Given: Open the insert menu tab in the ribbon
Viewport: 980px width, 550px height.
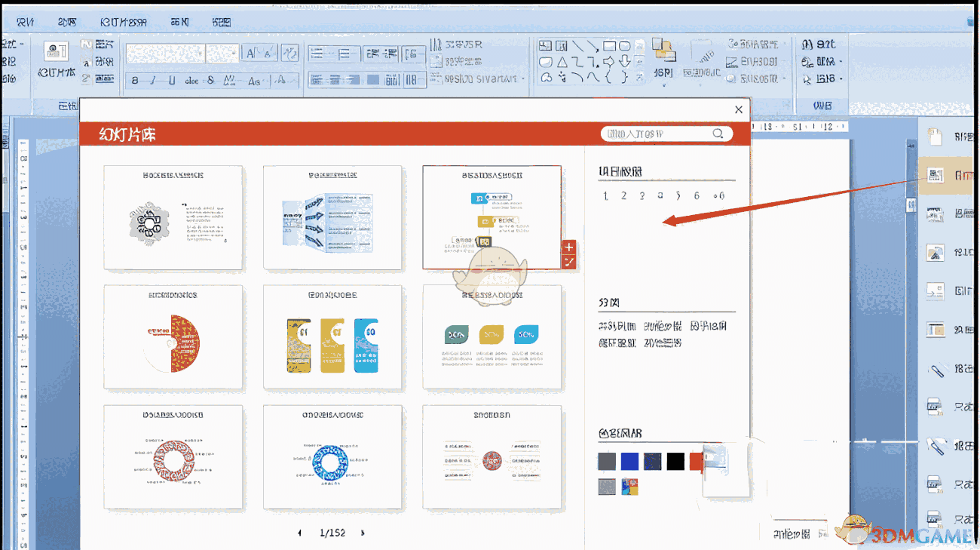Looking at the screenshot, I should [x=66, y=21].
